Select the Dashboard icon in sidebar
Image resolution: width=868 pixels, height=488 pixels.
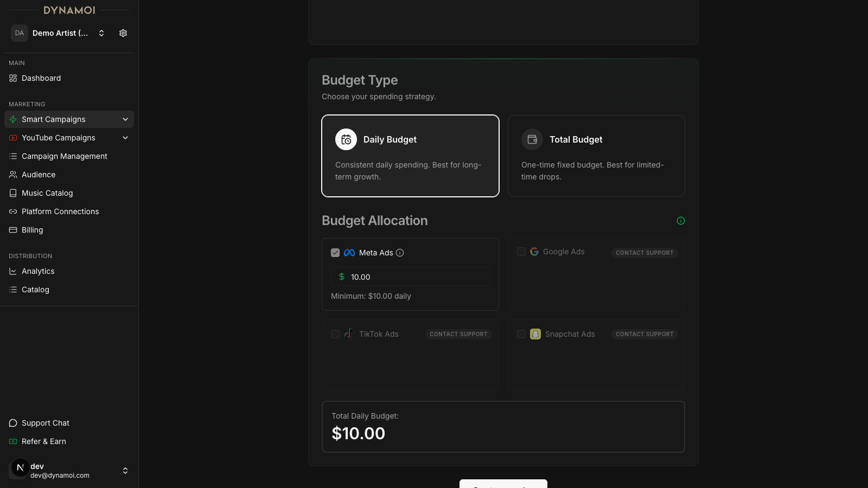point(13,78)
